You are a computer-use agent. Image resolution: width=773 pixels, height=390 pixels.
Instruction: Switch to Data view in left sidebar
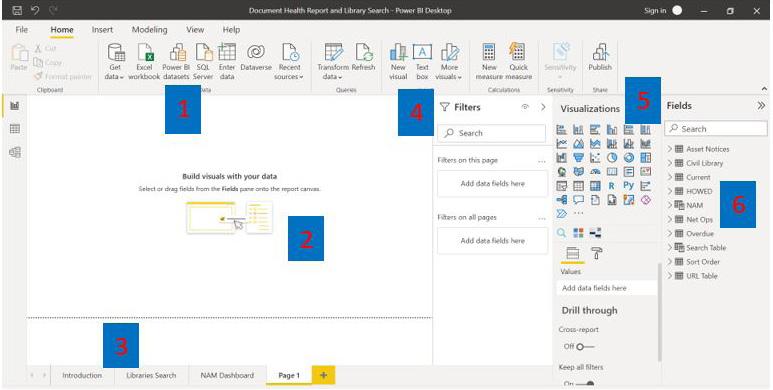click(x=15, y=129)
